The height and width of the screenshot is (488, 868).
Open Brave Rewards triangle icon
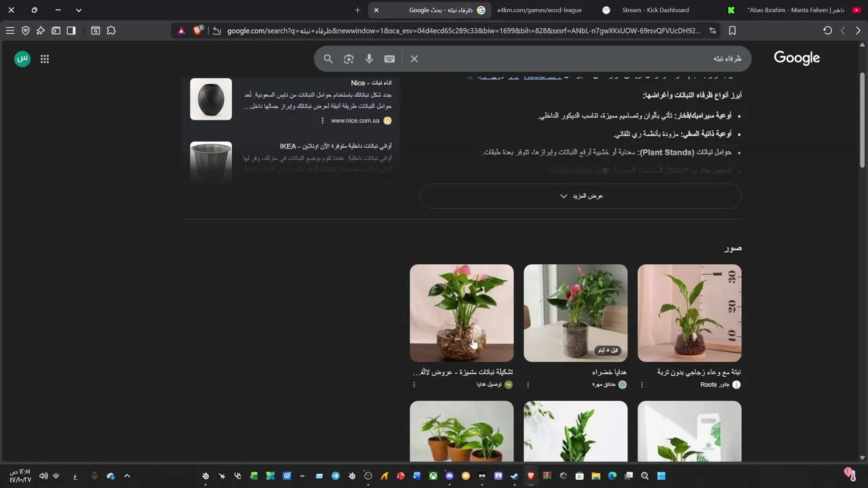pyautogui.click(x=181, y=30)
